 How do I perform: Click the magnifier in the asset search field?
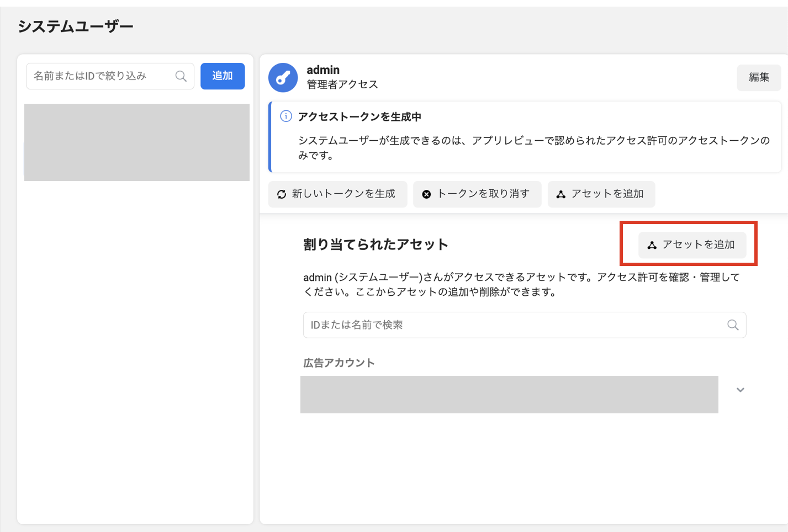pos(733,325)
